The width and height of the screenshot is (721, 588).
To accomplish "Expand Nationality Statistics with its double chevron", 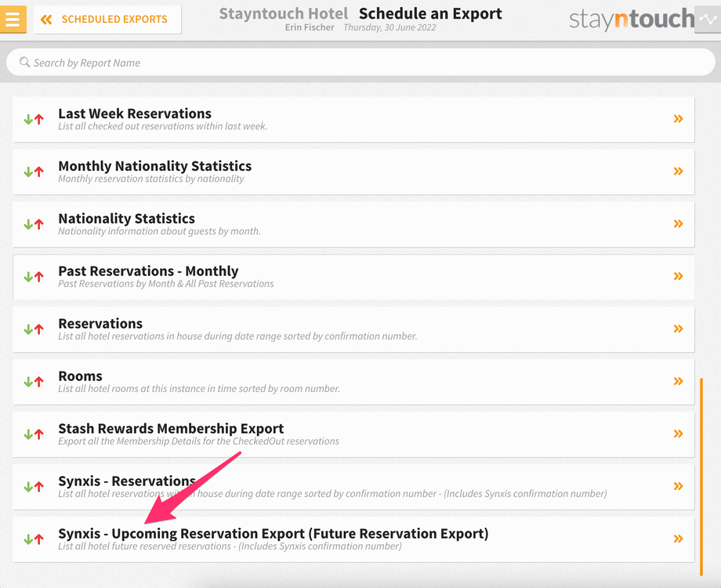I will [678, 223].
